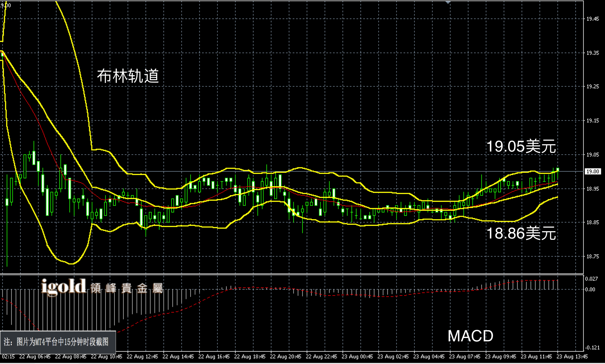Click MACD scale value -0.121
Image resolution: width=605 pixels, height=364 pixels.
pyautogui.click(x=592, y=348)
